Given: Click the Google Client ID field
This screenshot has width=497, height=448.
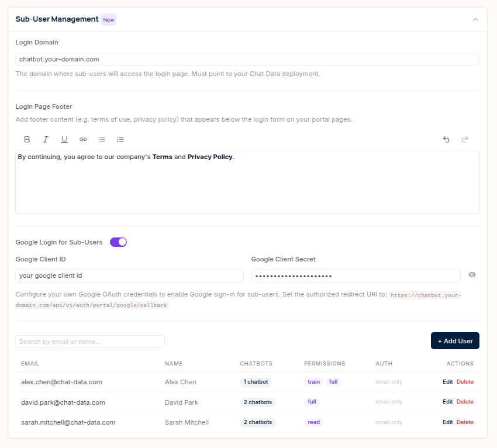Looking at the screenshot, I should coord(129,275).
